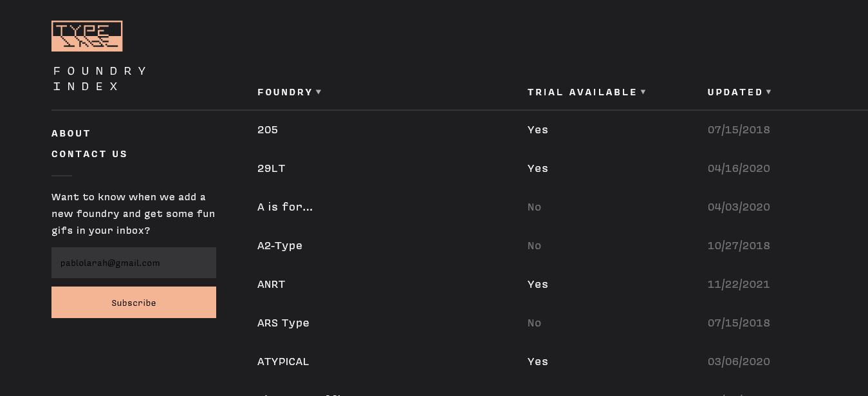Click the Trial Available header label
This screenshot has width=868, height=396.
point(582,92)
